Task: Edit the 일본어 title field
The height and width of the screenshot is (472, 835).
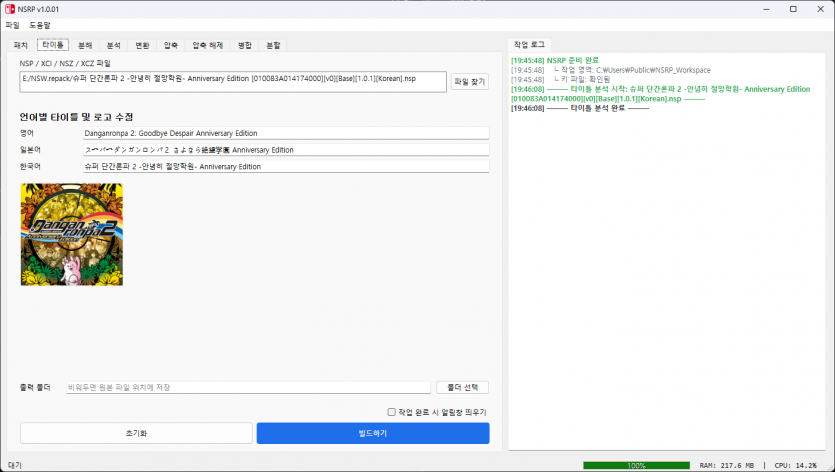Action: pyautogui.click(x=286, y=150)
